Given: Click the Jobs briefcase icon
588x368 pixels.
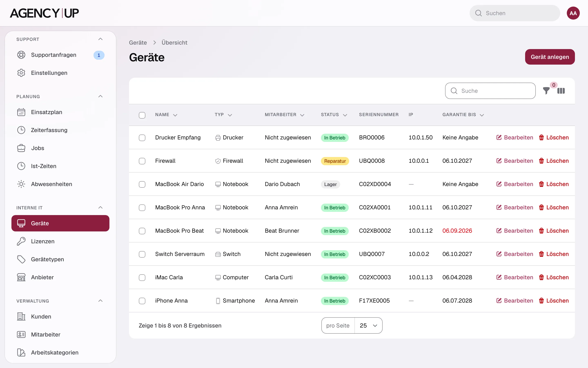Looking at the screenshot, I should click(x=21, y=148).
